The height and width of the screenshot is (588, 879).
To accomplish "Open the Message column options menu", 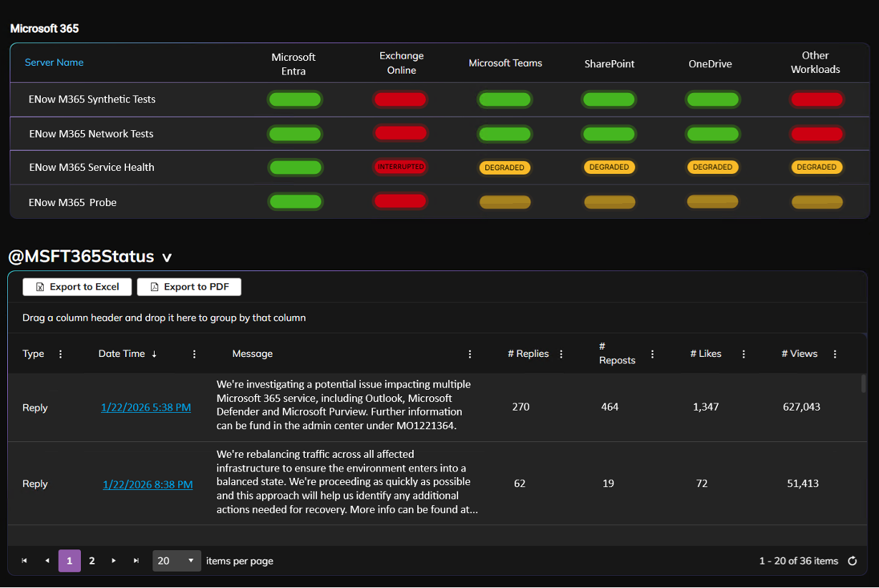I will point(470,353).
